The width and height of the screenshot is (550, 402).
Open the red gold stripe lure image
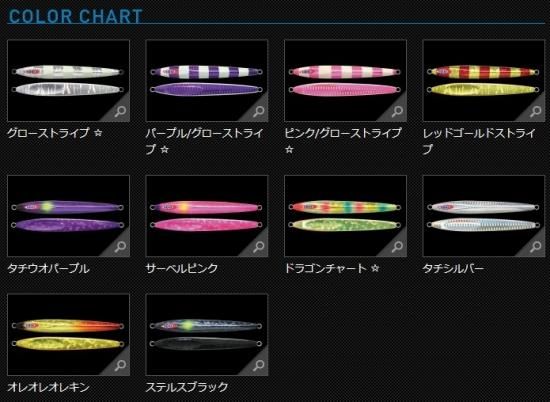(x=484, y=81)
